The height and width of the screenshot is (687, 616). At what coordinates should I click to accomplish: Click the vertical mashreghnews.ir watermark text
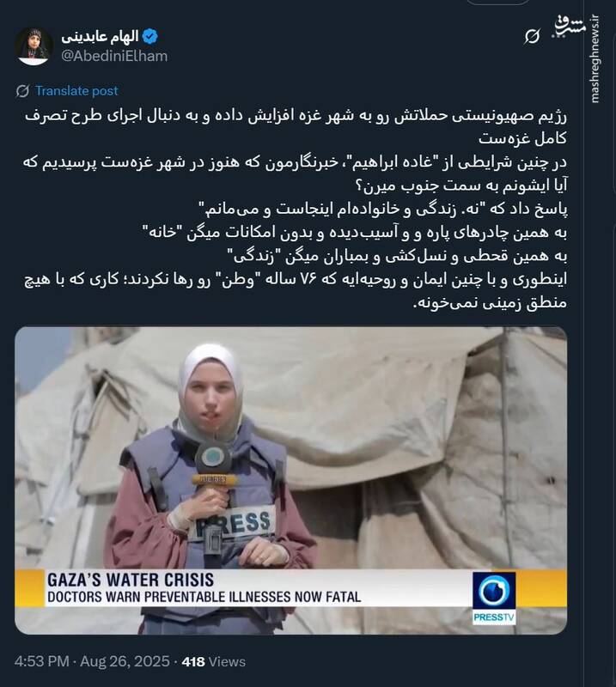(x=595, y=59)
